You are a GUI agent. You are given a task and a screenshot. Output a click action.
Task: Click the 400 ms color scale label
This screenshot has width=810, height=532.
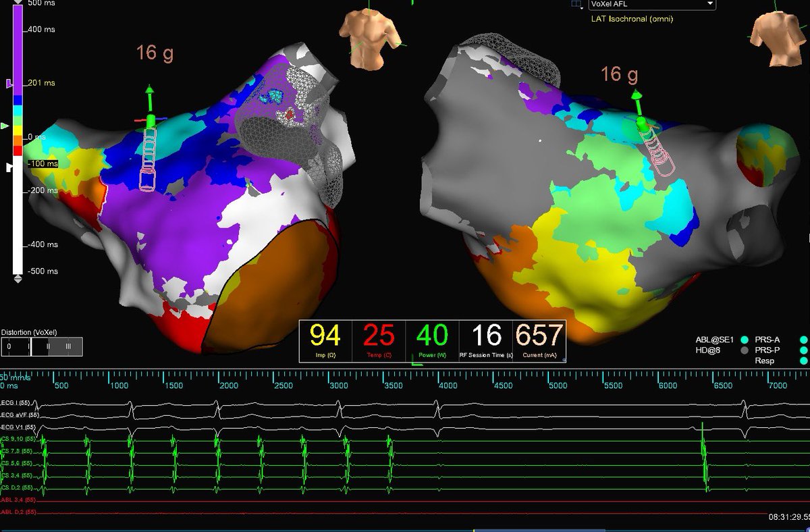click(42, 30)
